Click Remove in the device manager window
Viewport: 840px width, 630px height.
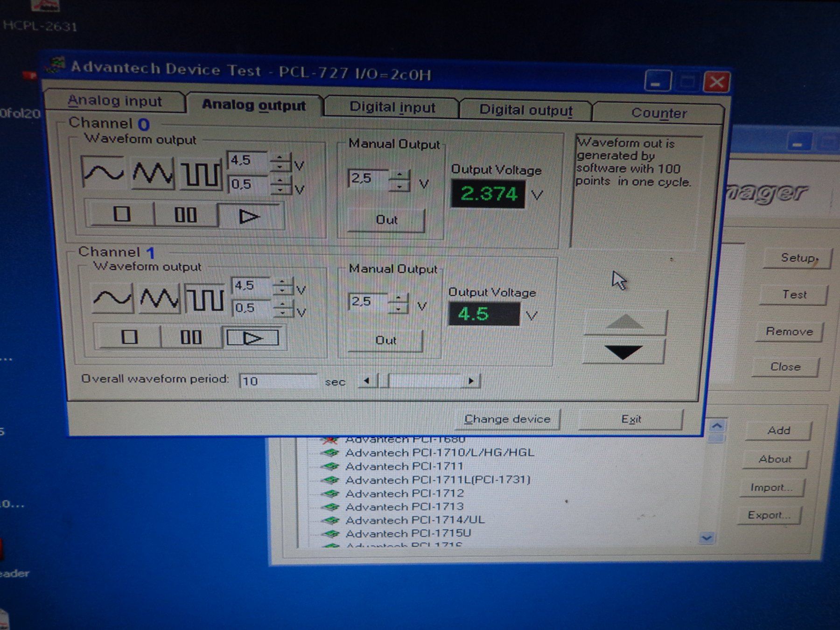click(789, 331)
